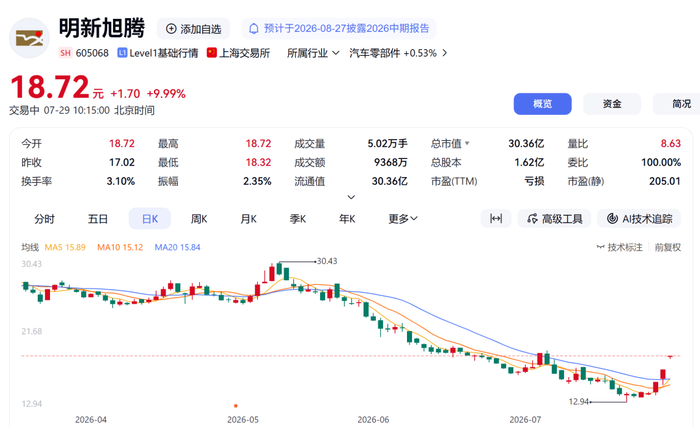The image size is (700, 427).
Task: Click MA5 15.89 indicator label
Action: (65, 247)
